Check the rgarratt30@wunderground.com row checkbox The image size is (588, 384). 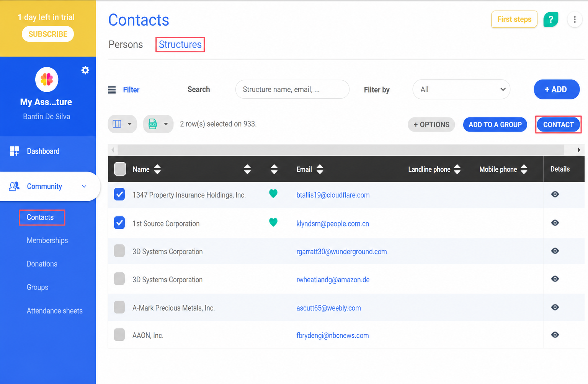coord(119,251)
